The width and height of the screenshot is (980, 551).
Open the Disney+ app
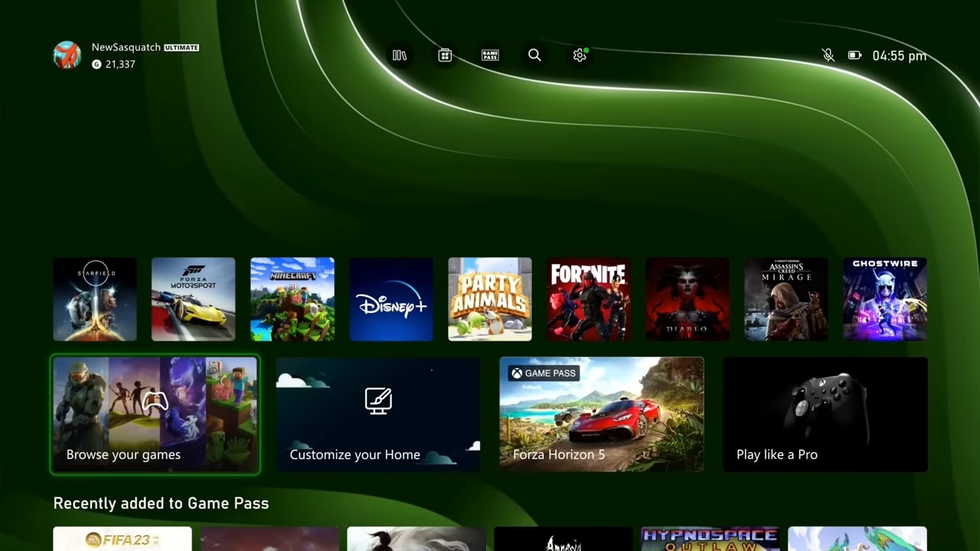(390, 298)
